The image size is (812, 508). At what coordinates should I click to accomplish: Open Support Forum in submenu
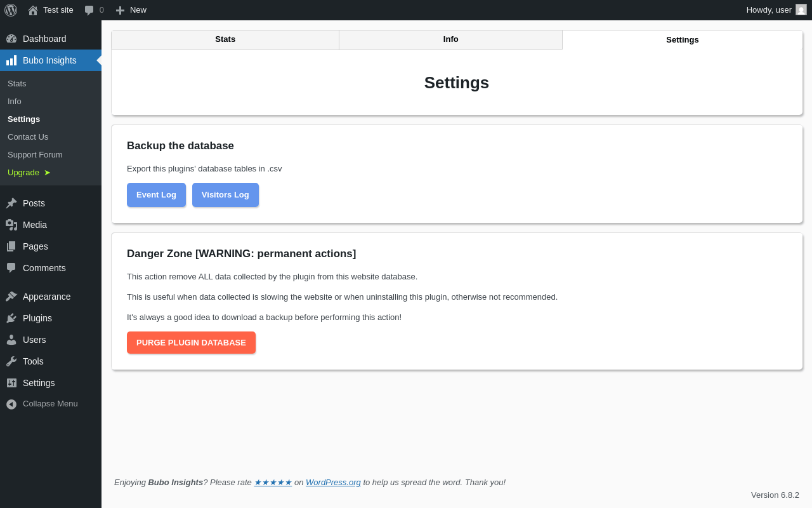click(35, 154)
